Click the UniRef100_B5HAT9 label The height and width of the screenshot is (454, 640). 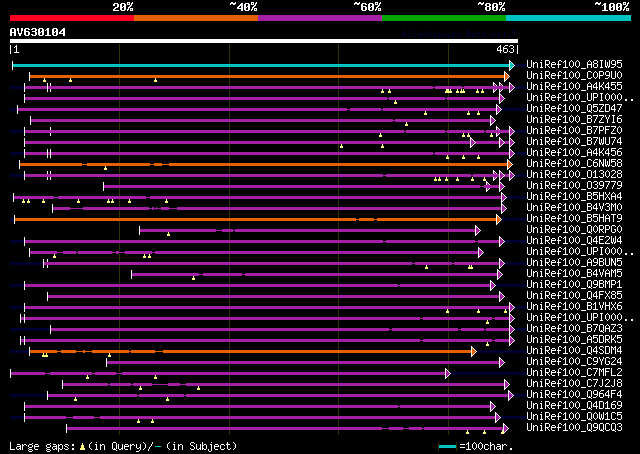(x=574, y=219)
